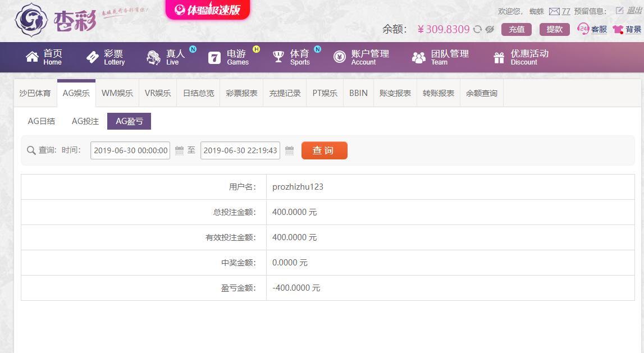Screen dimensions: 644x353
Task: Click the 充值 recharge button
Action: tap(517, 29)
